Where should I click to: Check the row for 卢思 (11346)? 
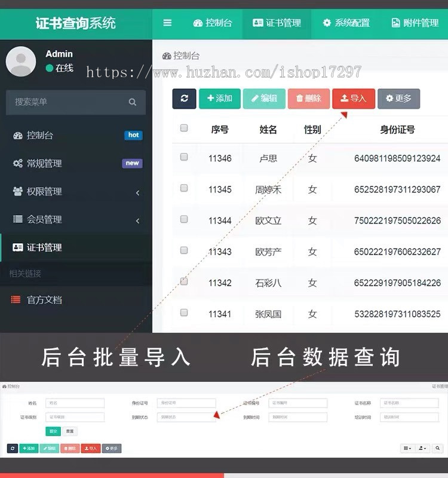184,157
